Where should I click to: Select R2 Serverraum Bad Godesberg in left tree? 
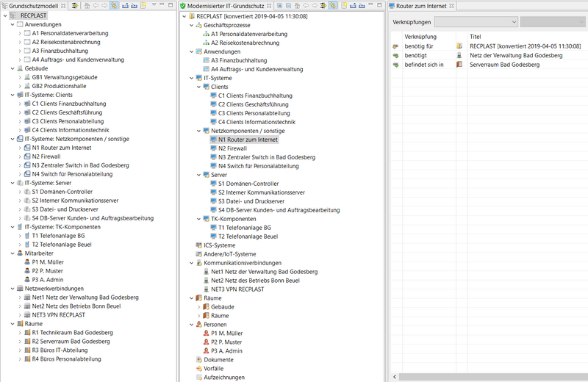[71, 341]
